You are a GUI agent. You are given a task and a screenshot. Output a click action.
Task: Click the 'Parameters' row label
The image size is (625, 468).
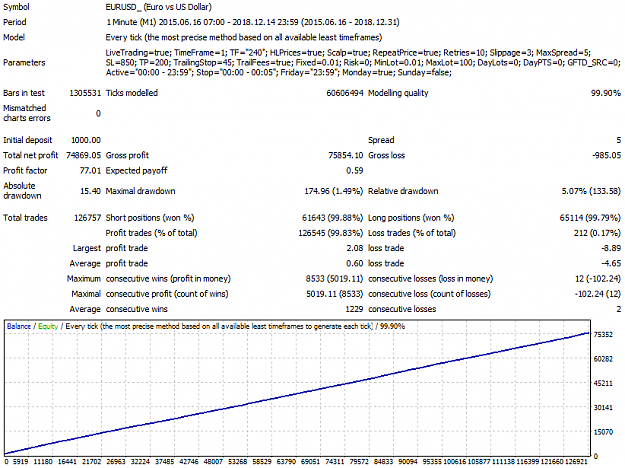(x=24, y=63)
